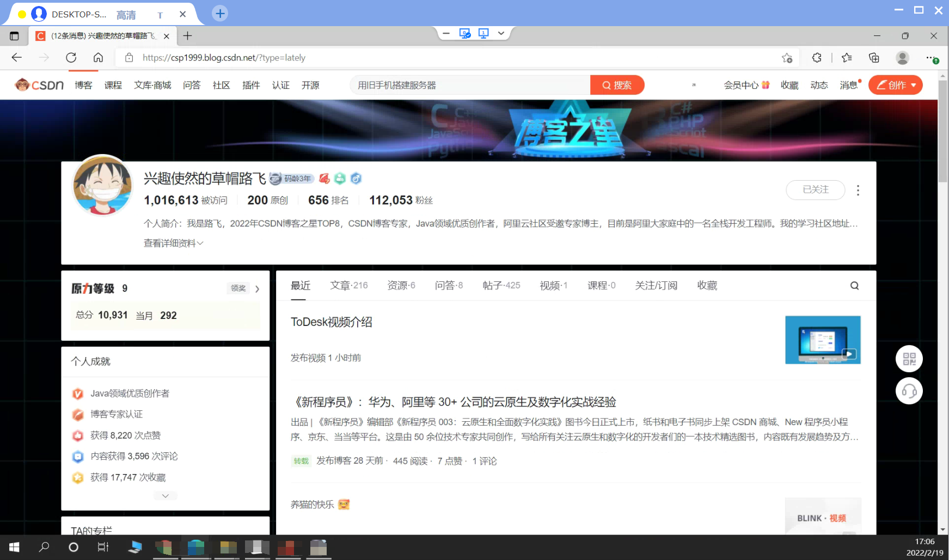Open Windows Task View icon
Screen dimensions: 949x560
[x=103, y=547]
